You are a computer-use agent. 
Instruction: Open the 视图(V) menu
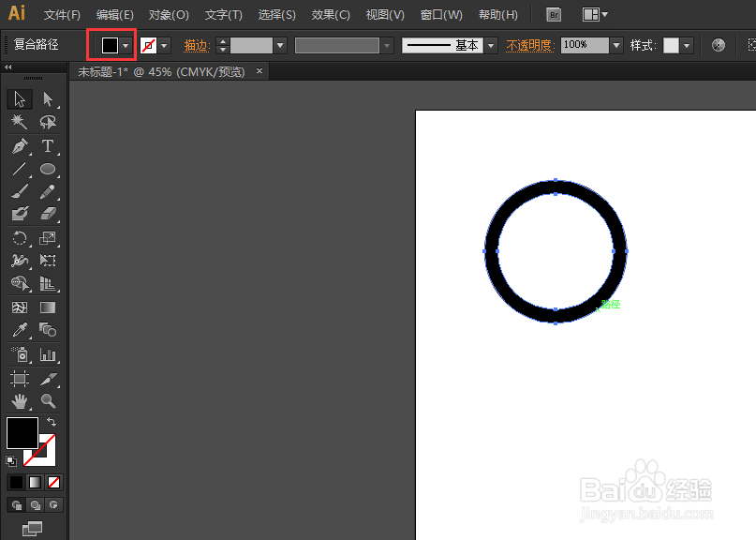(385, 15)
